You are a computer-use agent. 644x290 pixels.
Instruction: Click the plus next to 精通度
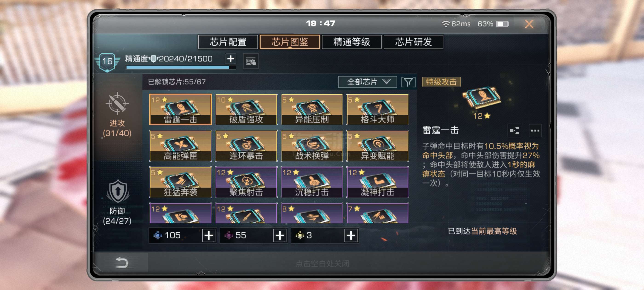(x=230, y=59)
